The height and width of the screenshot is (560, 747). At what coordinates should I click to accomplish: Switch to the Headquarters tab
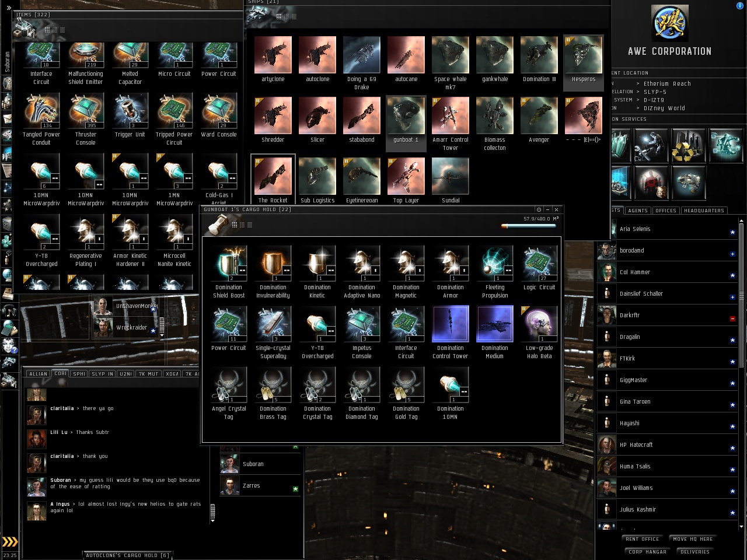coord(704,211)
